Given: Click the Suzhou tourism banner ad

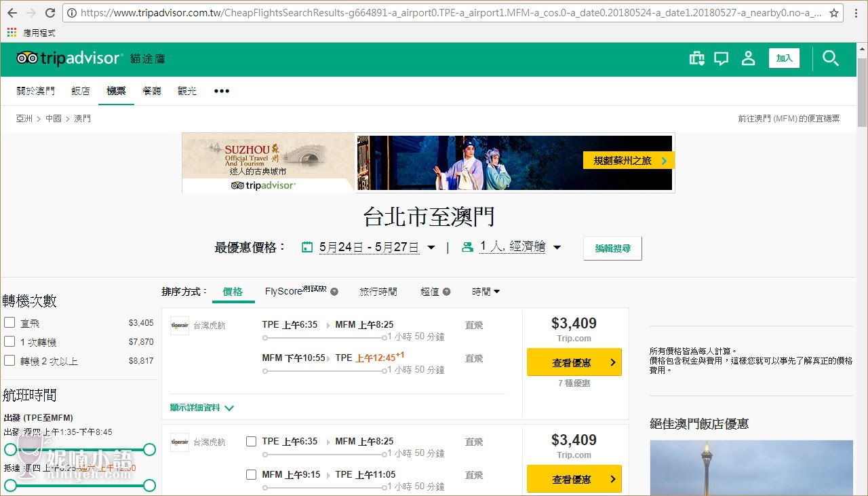Looking at the screenshot, I should [428, 163].
